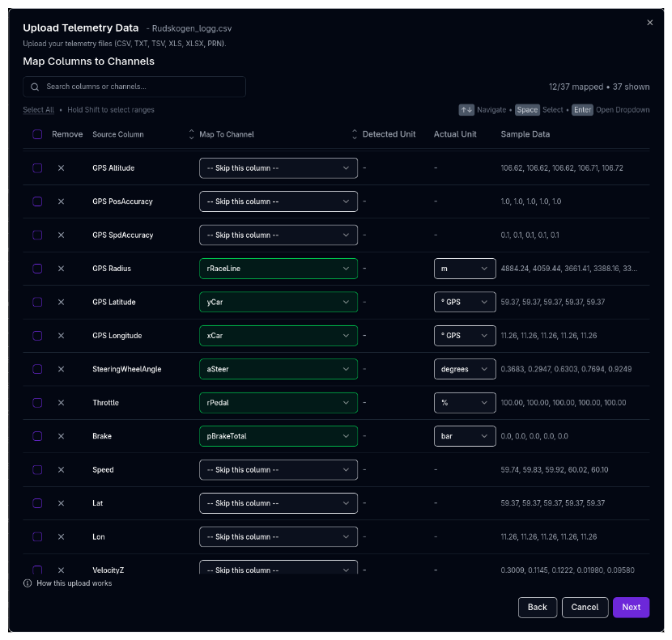The height and width of the screenshot is (640, 672).
Task: Remove the Speed column with its X icon
Action: [61, 469]
